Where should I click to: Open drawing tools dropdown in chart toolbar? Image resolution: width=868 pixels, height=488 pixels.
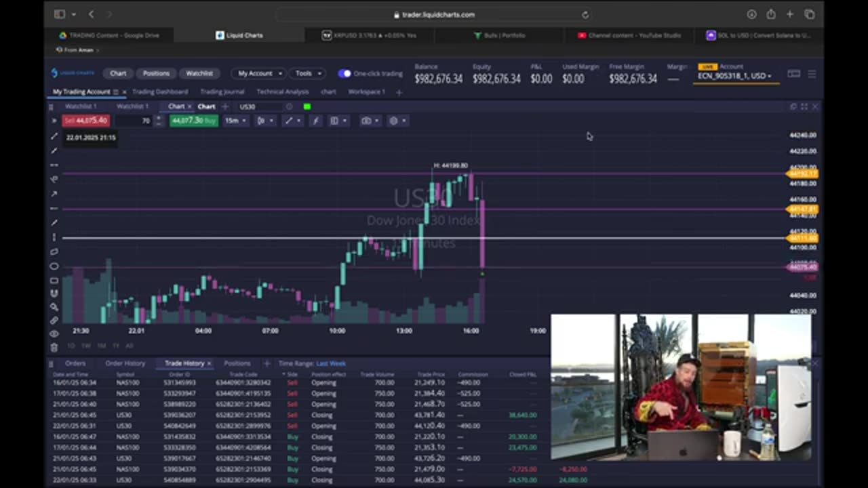tap(292, 121)
